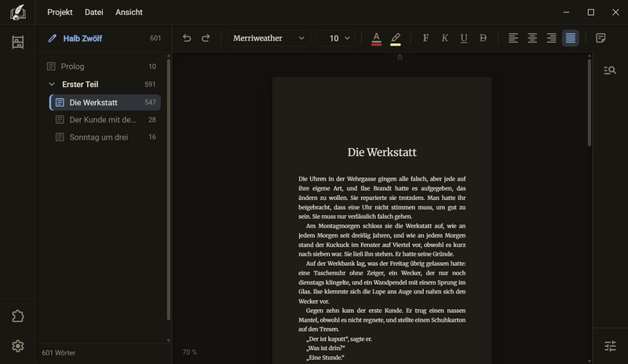Open the Sonntag um drei scene
The image size is (628, 364).
point(105,137)
